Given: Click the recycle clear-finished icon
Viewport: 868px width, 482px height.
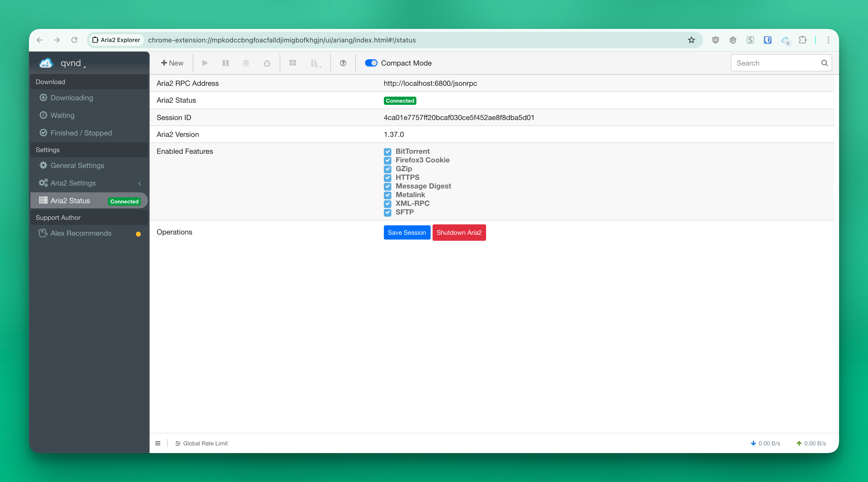Looking at the screenshot, I should (267, 63).
